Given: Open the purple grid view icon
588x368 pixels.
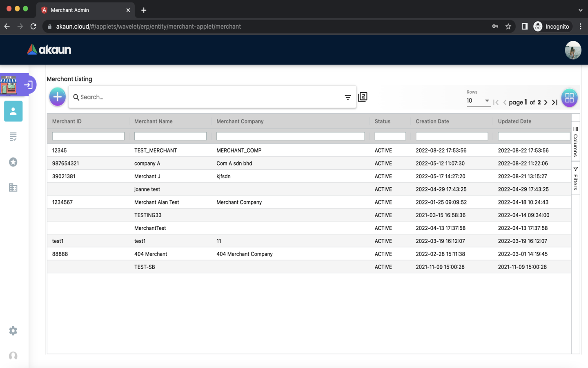Looking at the screenshot, I should click(x=569, y=98).
